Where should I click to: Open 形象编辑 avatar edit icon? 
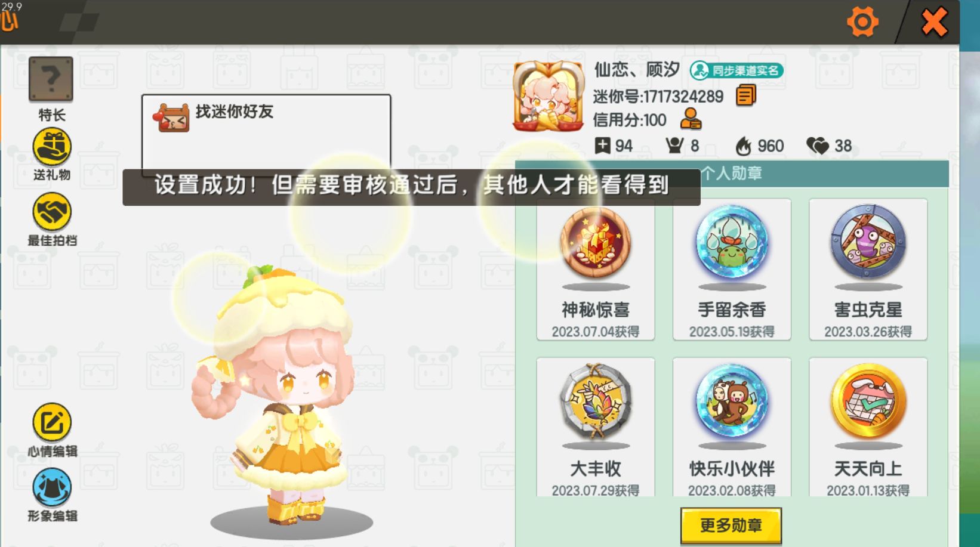[51, 487]
